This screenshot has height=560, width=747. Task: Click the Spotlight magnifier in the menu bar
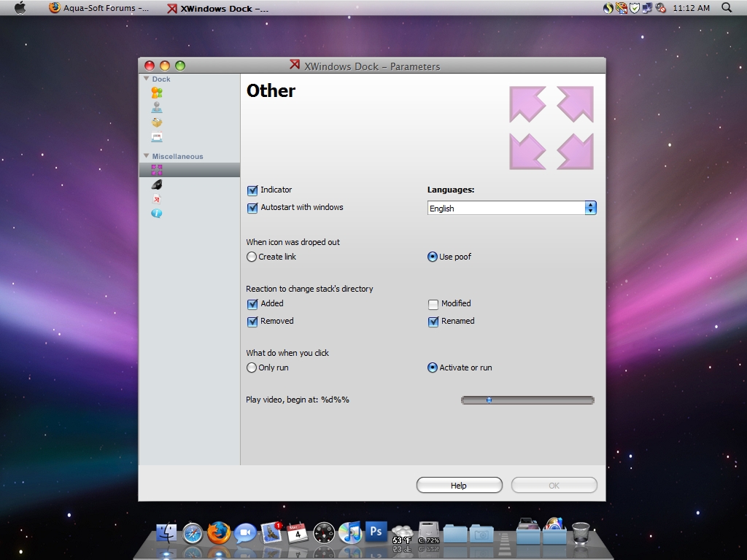pos(727,7)
